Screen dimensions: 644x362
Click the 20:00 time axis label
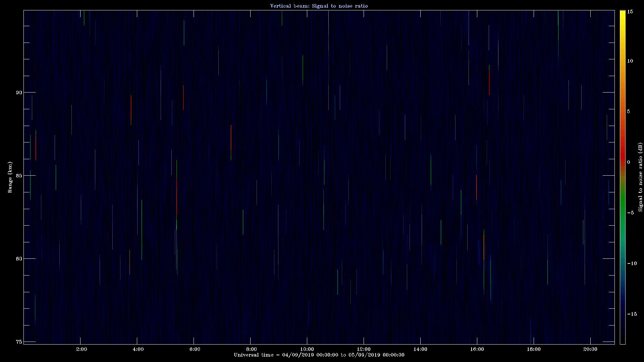click(590, 349)
